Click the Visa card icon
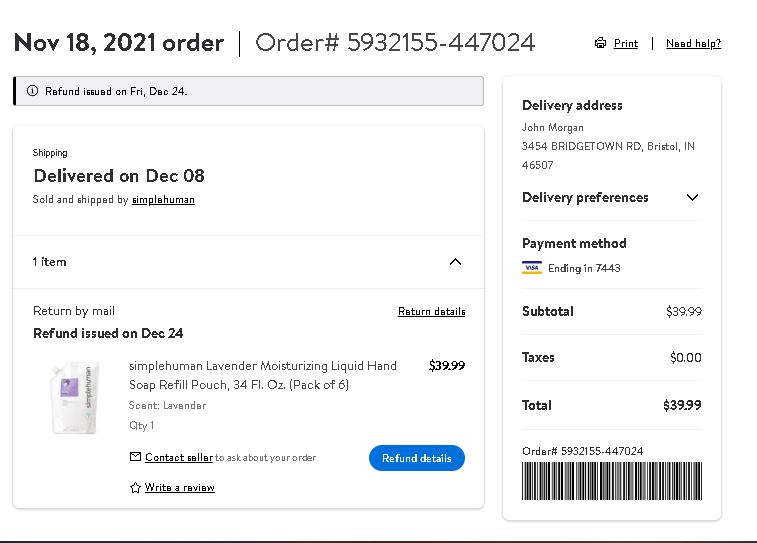 tap(532, 268)
